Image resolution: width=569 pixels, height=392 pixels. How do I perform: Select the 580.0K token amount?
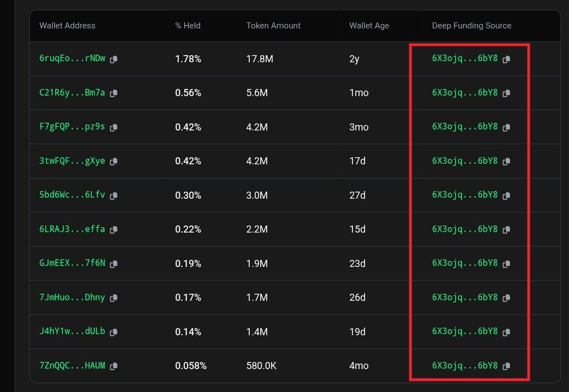click(x=261, y=366)
